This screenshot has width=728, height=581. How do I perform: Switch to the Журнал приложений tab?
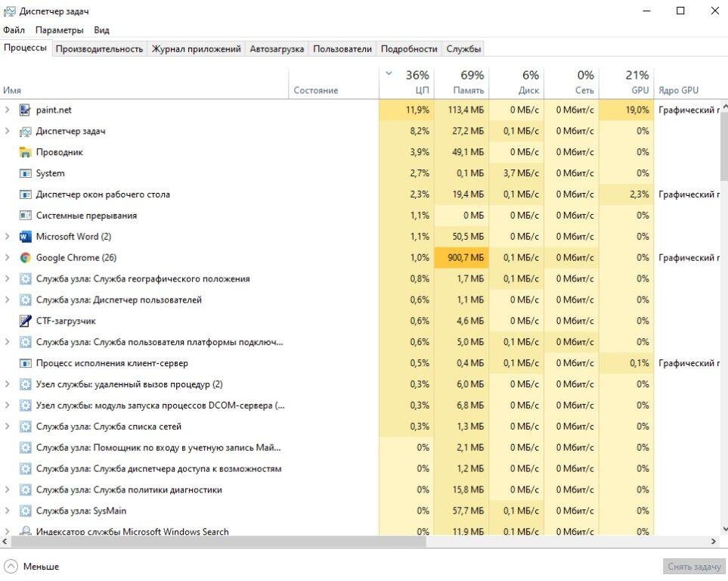tap(196, 49)
